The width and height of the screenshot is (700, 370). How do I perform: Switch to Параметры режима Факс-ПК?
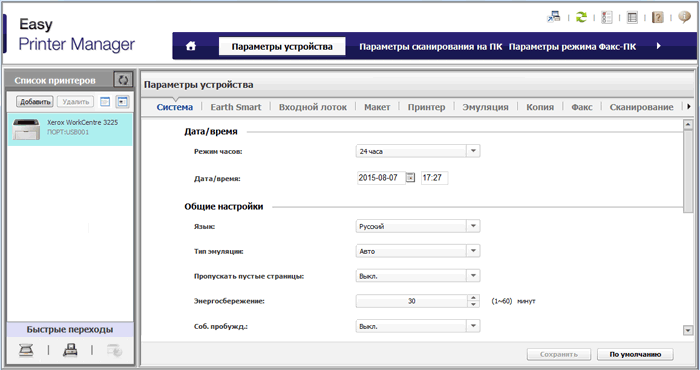[x=572, y=46]
